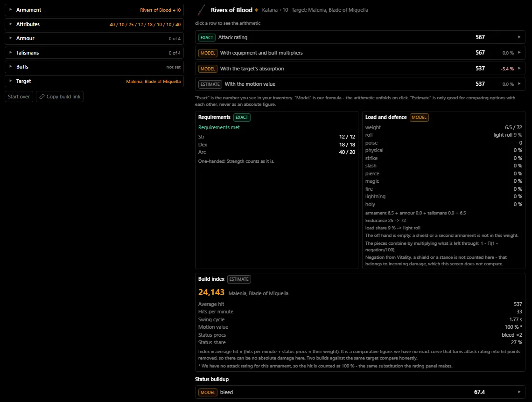This screenshot has width=532, height=402.
Task: Click the -5.4 % absorption change value
Action: point(507,69)
